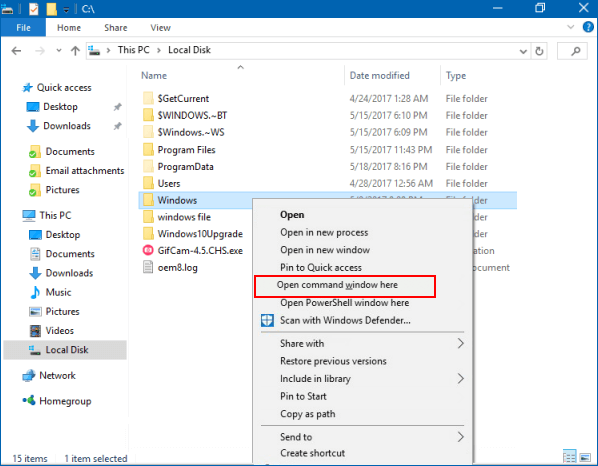The height and width of the screenshot is (466, 598).
Task: Choose Open in new window
Action: [x=325, y=250]
